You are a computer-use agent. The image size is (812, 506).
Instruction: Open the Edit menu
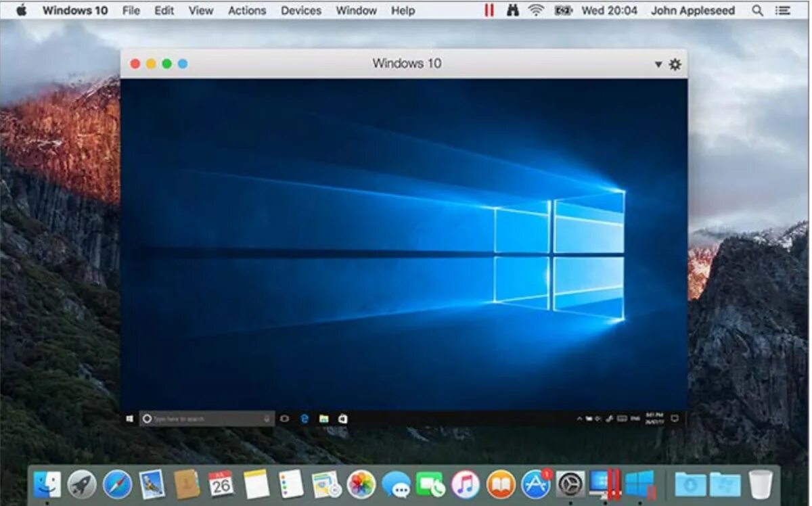164,10
